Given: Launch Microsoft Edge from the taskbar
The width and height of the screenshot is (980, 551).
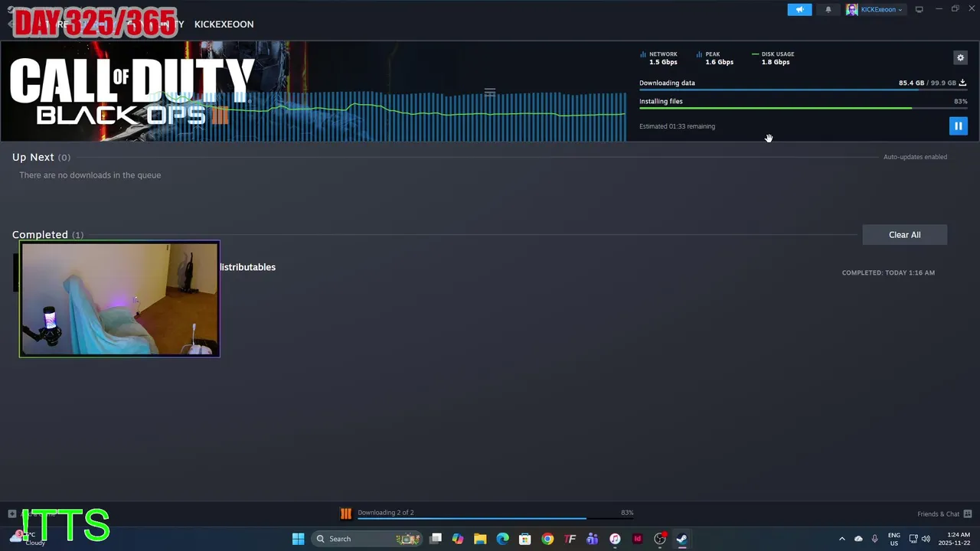Looking at the screenshot, I should tap(502, 539).
